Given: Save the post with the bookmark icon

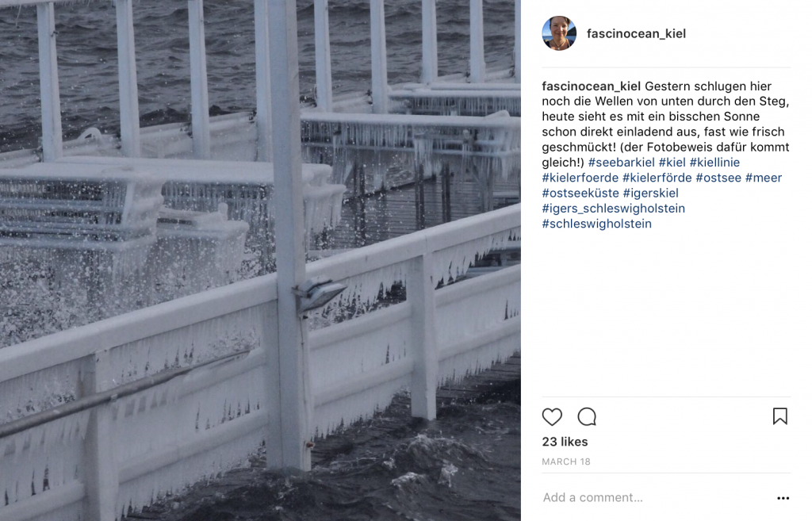Looking at the screenshot, I should [780, 416].
